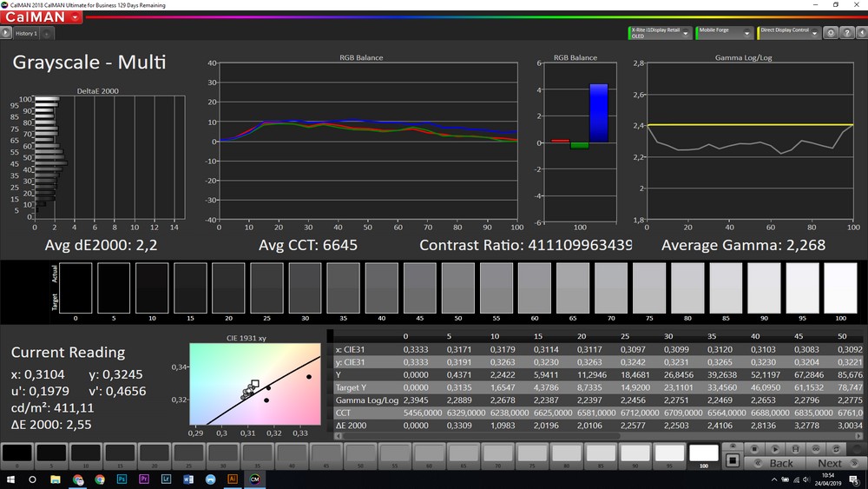The width and height of the screenshot is (868, 489).
Task: Add a new history tab with plus
Action: point(47,34)
